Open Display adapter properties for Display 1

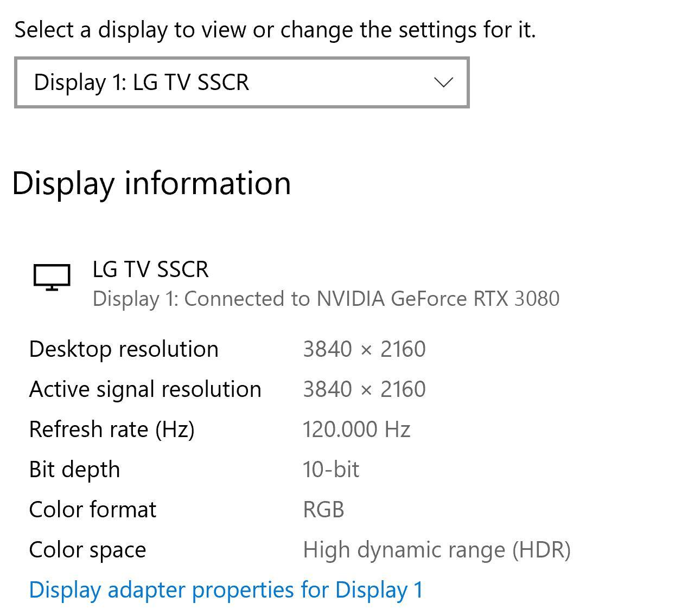(x=226, y=590)
